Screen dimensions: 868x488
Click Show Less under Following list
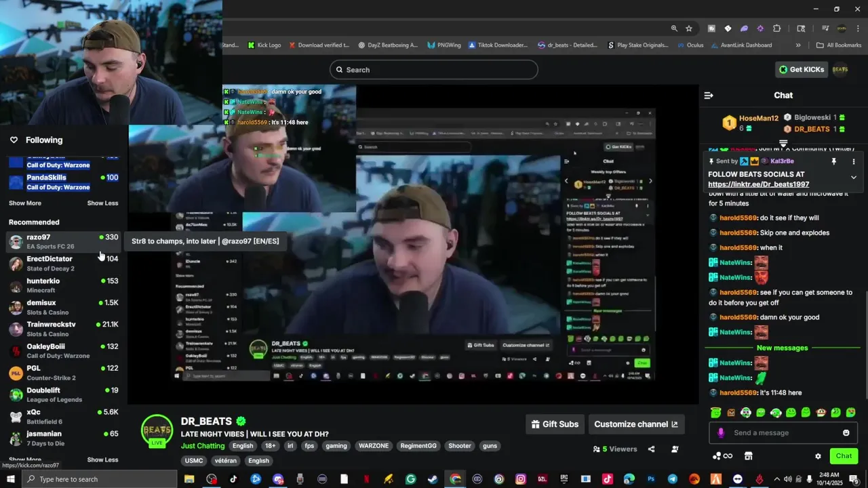(102, 203)
